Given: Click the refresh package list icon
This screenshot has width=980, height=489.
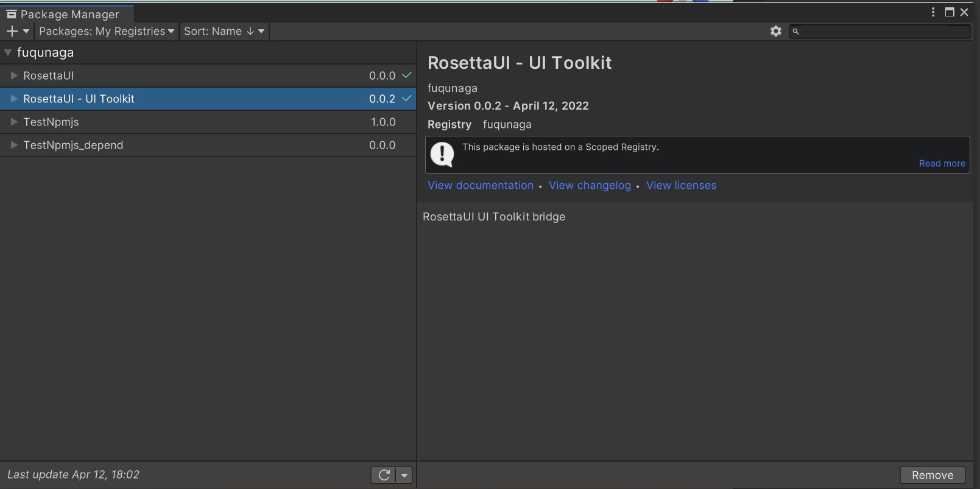Looking at the screenshot, I should point(384,475).
